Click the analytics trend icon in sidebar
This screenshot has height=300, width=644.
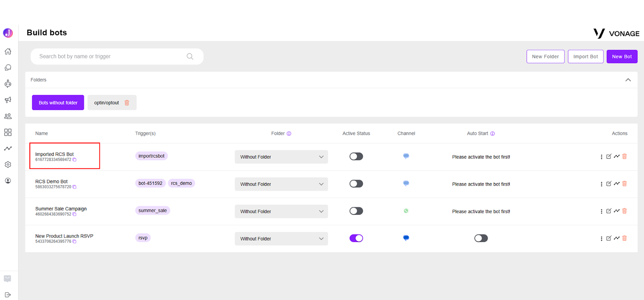point(8,148)
